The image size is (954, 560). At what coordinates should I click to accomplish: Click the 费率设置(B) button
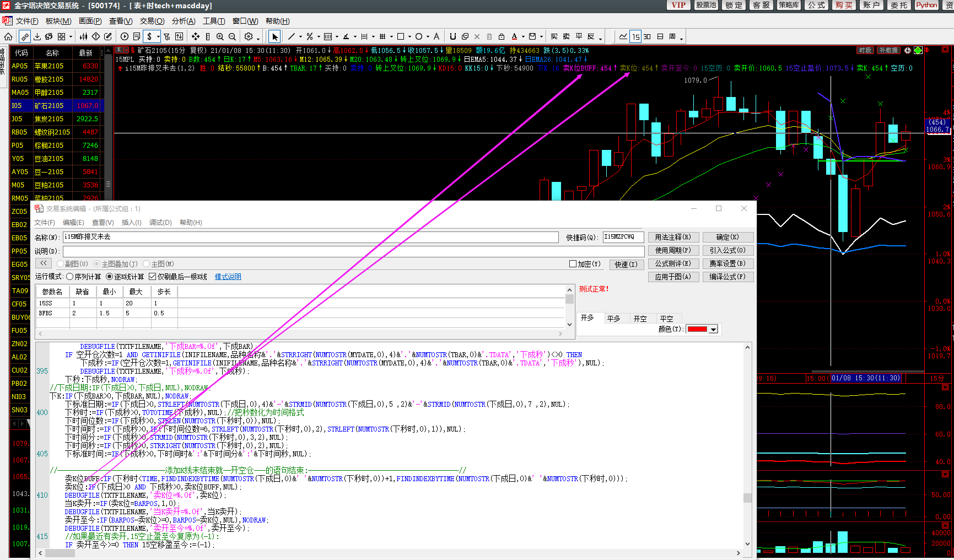pos(727,263)
